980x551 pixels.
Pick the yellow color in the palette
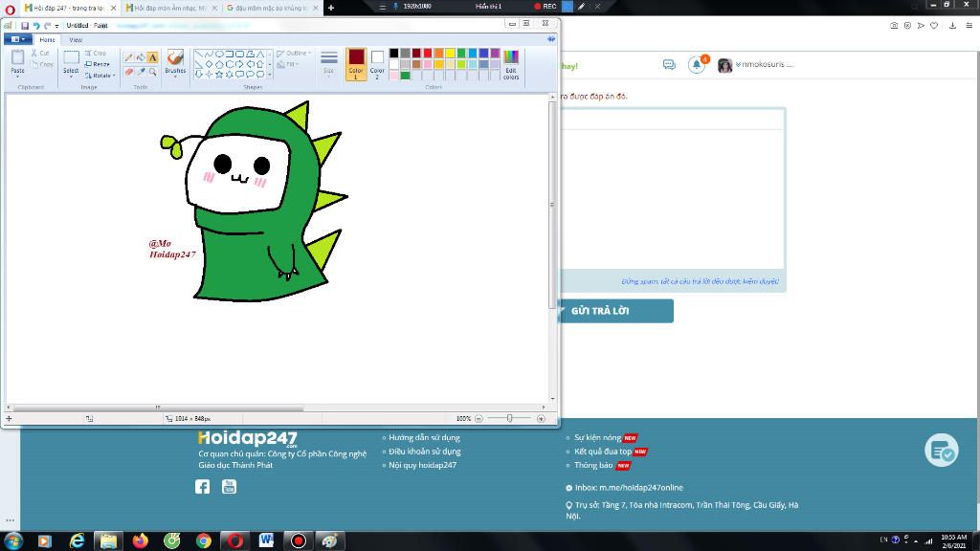pos(450,54)
